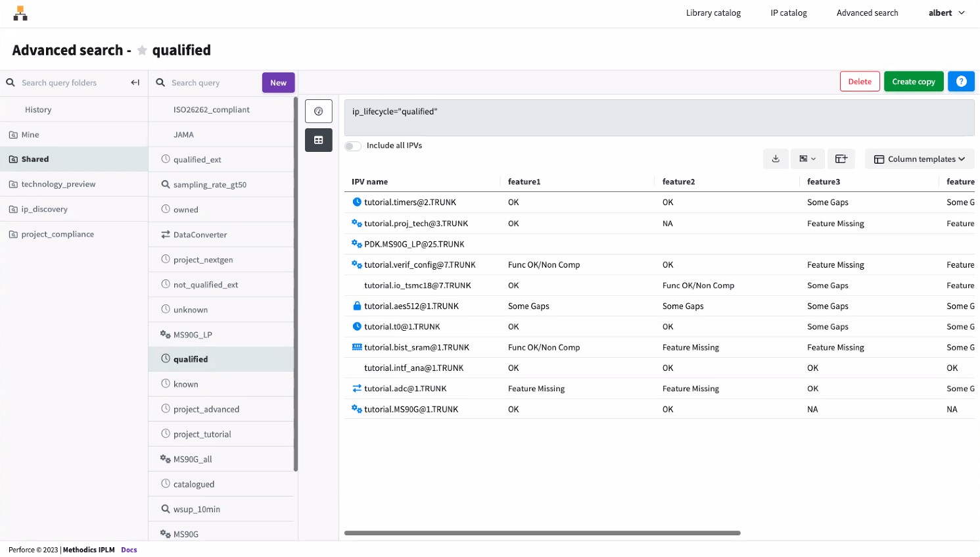Open the IP catalog page
The image size is (980, 557).
(x=788, y=13)
